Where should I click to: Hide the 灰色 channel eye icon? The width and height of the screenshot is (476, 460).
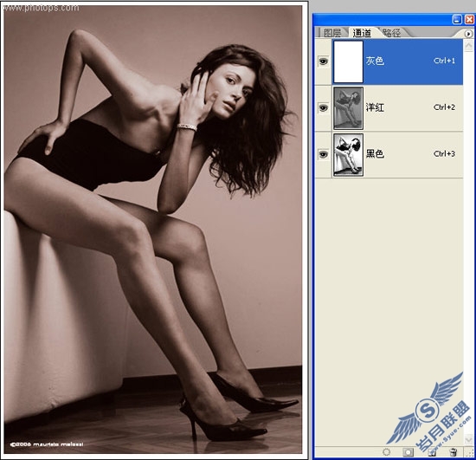[323, 62]
